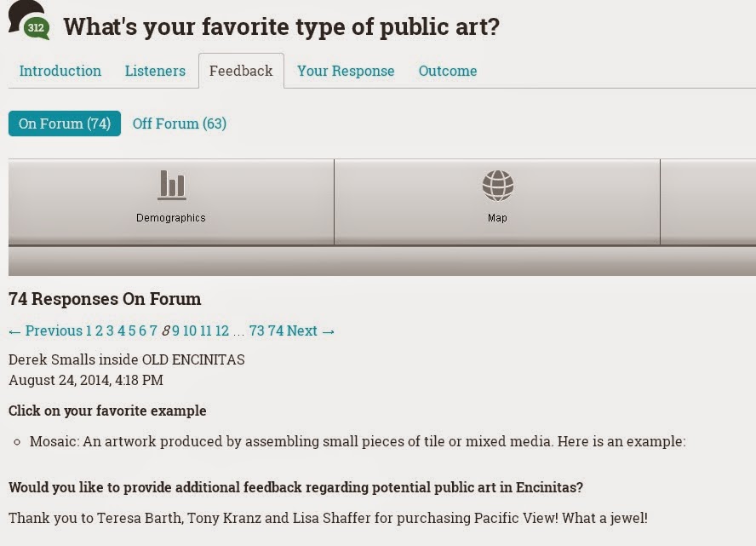Go to Previous responses page
This screenshot has width=756, height=546.
(x=45, y=330)
